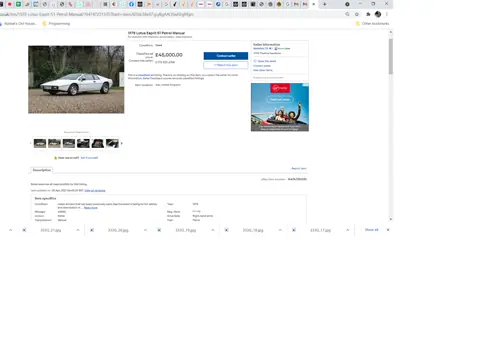
Task: Open Abbie's Old House bookmark
Action: [18, 24]
